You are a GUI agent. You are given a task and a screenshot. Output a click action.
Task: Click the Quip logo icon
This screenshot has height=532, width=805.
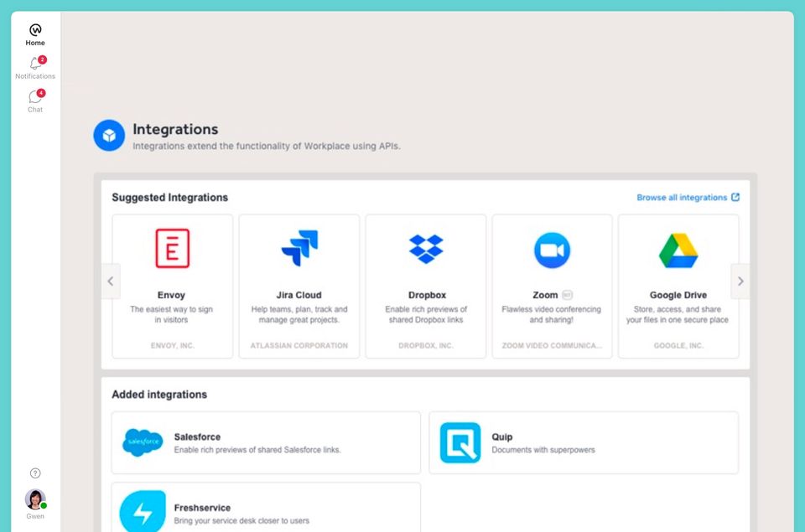(460, 442)
